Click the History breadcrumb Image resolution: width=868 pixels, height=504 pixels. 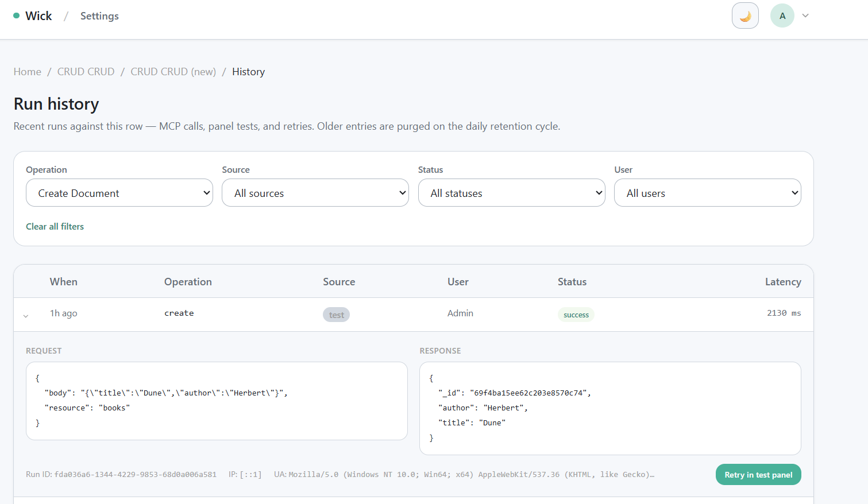click(248, 72)
